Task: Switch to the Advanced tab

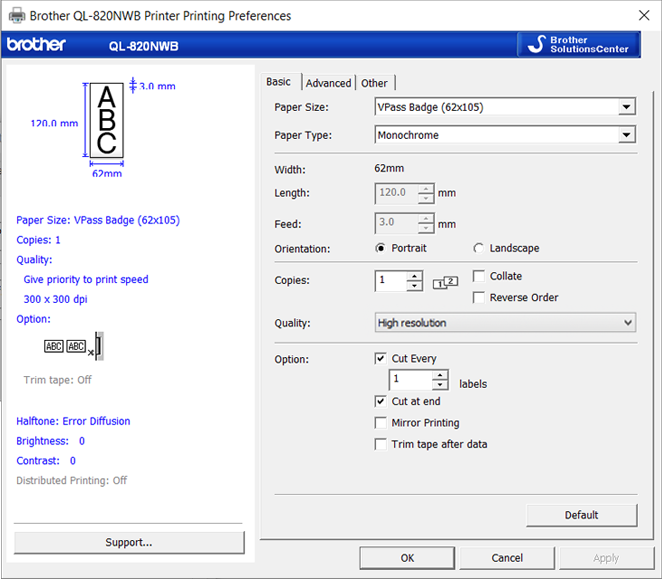Action: pyautogui.click(x=328, y=83)
